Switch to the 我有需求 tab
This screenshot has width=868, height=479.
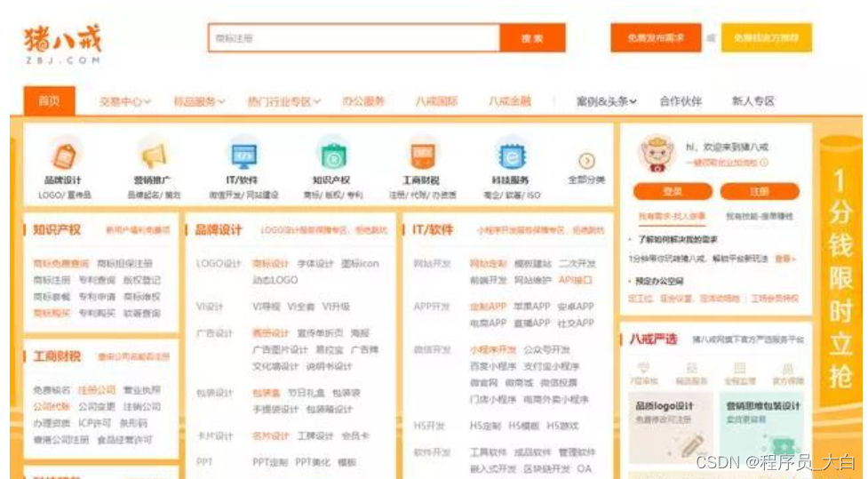(672, 217)
